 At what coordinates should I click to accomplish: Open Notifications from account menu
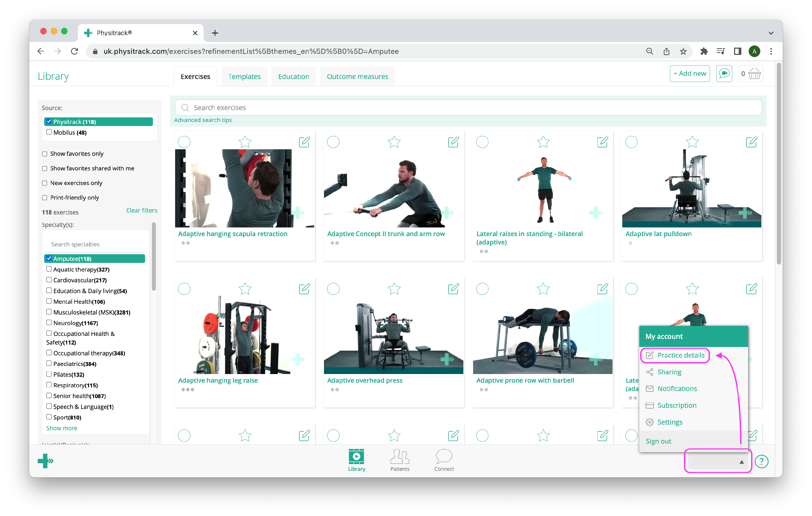point(671,389)
